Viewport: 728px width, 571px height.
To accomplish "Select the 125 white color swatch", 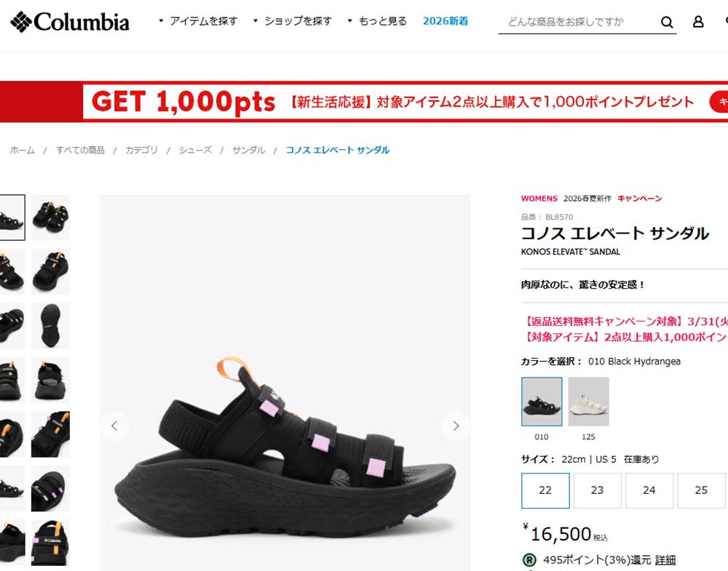I will click(588, 402).
